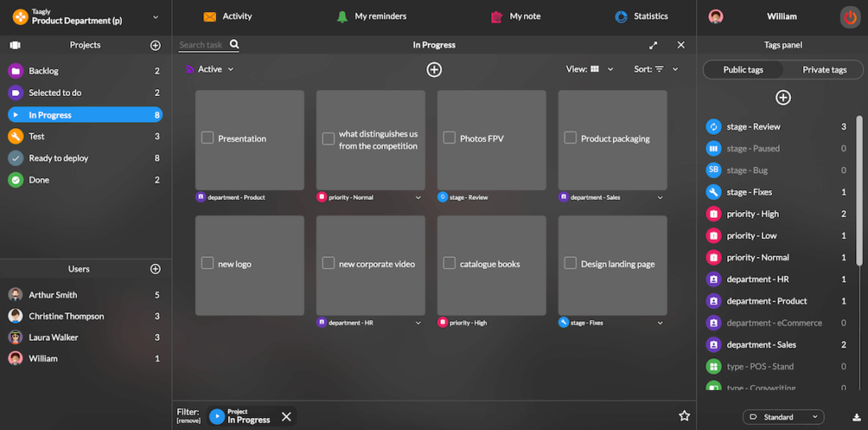
Task: Expand the In Progress panel fullscreen
Action: (654, 45)
